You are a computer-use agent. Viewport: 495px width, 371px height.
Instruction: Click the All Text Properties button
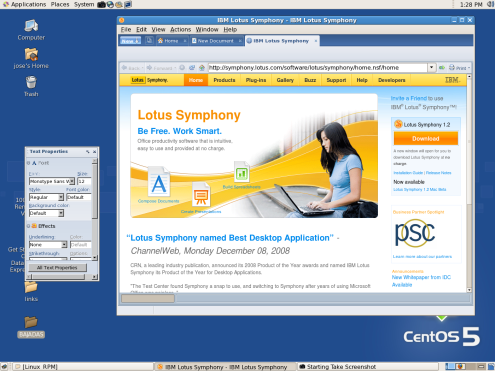(x=57, y=268)
